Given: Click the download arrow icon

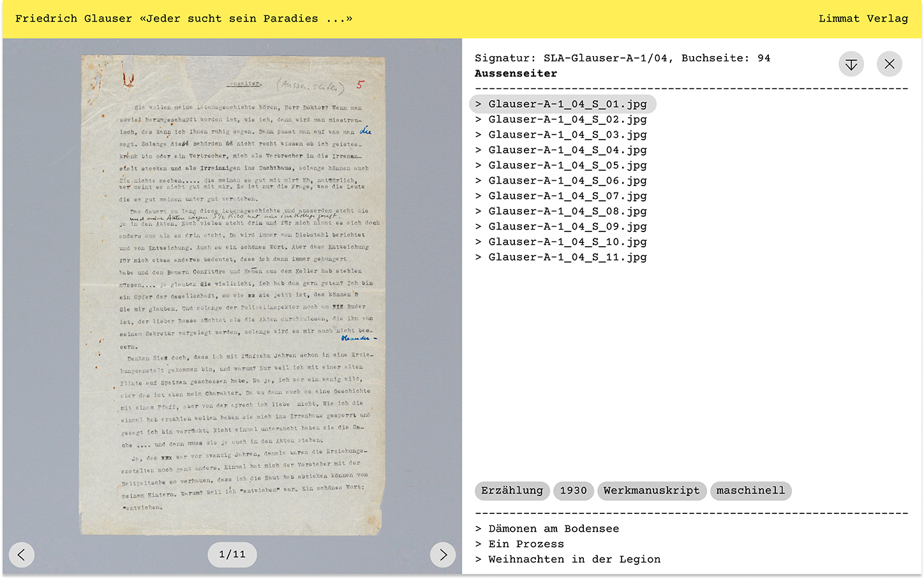Looking at the screenshot, I should [851, 64].
